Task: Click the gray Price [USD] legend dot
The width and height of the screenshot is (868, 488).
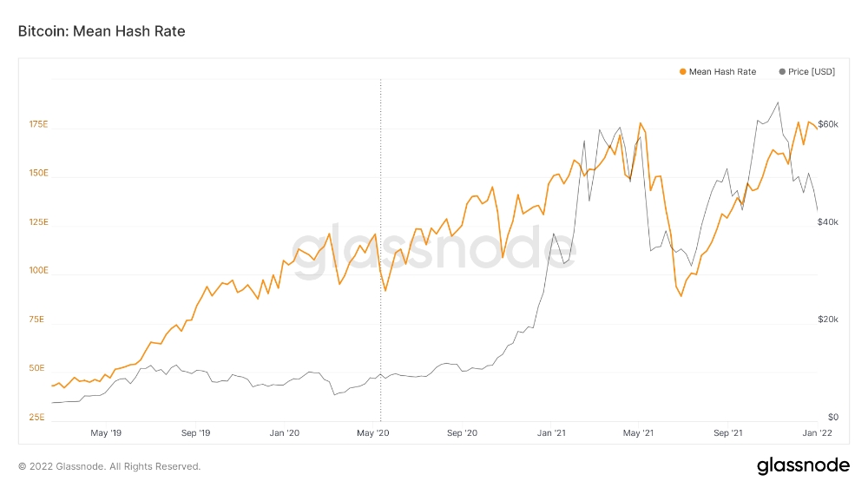Action: tap(783, 72)
